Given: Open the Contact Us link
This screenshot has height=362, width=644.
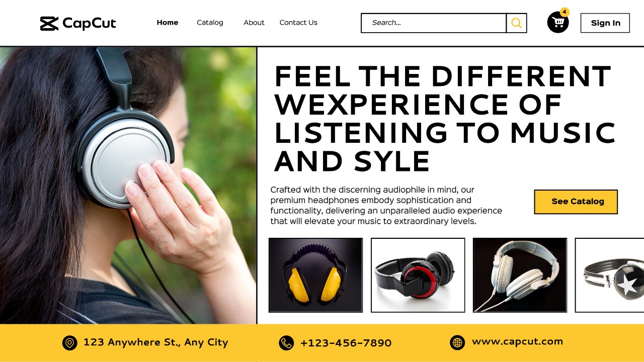Looking at the screenshot, I should click(298, 23).
